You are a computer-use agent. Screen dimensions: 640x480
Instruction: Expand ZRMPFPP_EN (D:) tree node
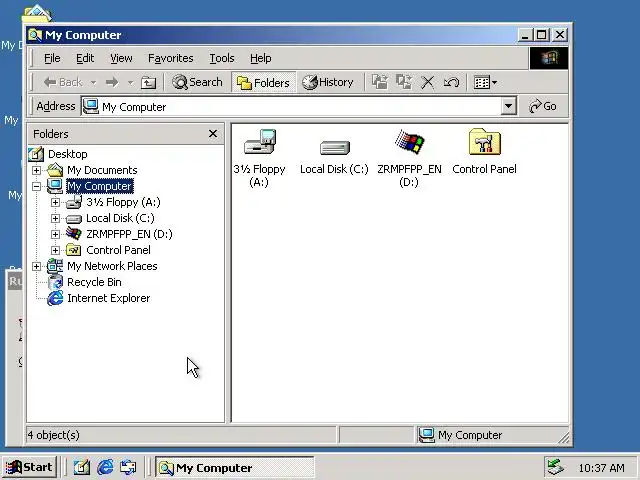[55, 234]
